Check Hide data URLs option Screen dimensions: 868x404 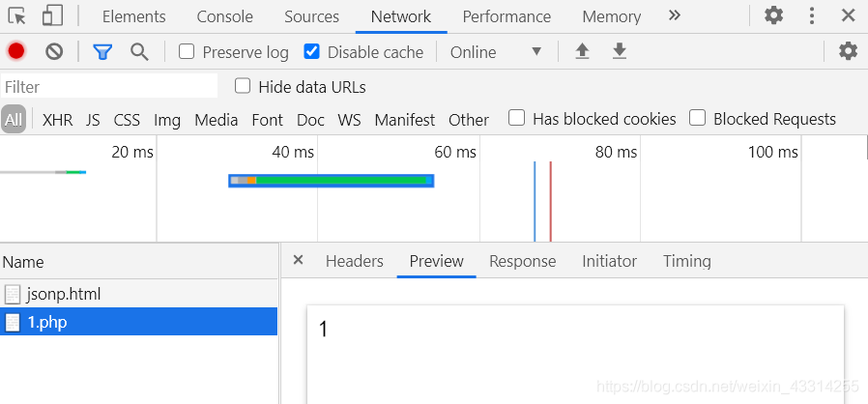coord(243,86)
